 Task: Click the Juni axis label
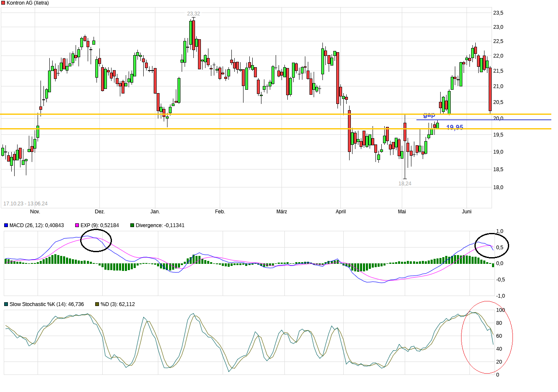point(467,212)
